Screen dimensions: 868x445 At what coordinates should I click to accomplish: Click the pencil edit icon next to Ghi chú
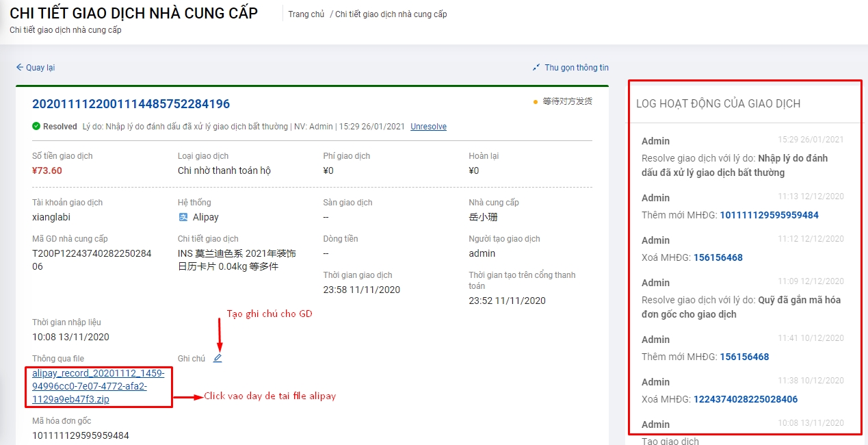click(x=218, y=358)
